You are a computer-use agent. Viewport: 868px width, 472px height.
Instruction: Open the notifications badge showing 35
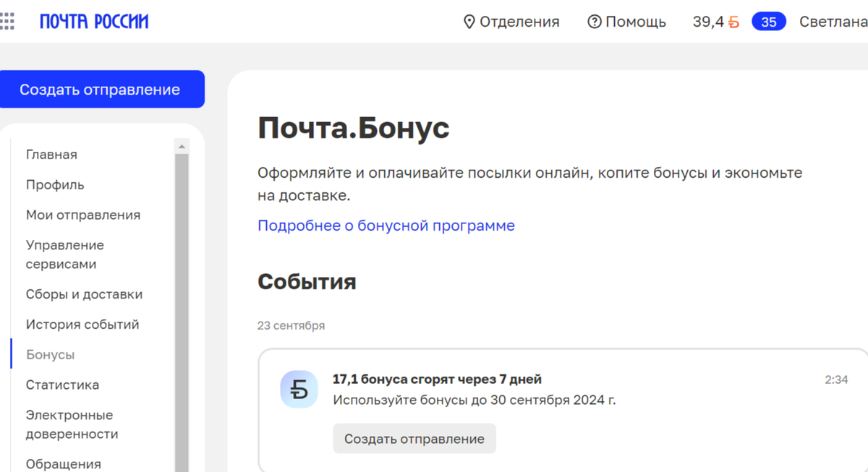[768, 21]
